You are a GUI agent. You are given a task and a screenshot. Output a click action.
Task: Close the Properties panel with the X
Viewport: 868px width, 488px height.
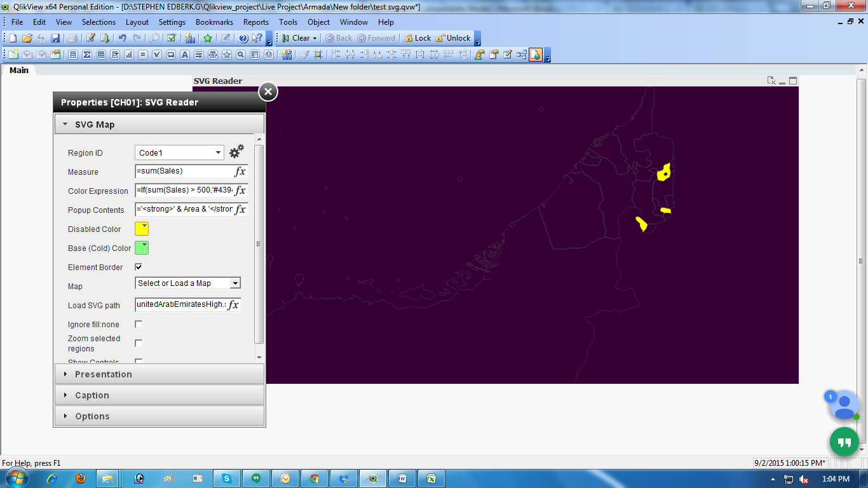268,91
